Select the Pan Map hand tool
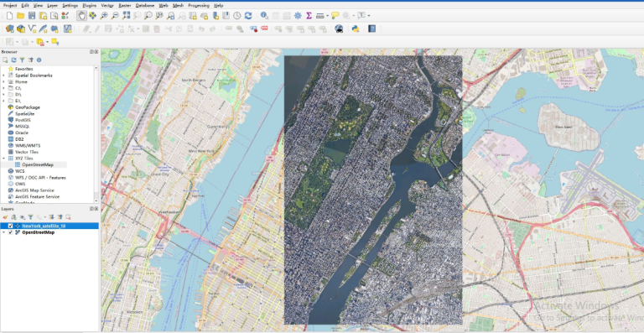Screen dimensions: 644x333 (x=81, y=16)
